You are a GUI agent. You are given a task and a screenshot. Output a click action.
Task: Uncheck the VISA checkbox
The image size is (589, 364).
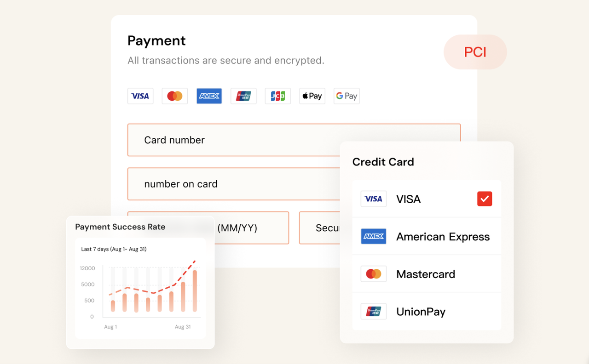pos(485,199)
